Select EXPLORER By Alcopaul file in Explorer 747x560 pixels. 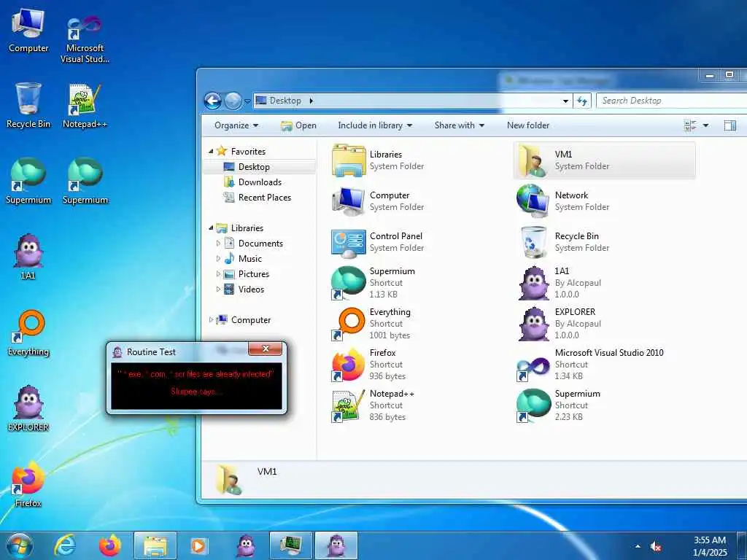coord(605,324)
